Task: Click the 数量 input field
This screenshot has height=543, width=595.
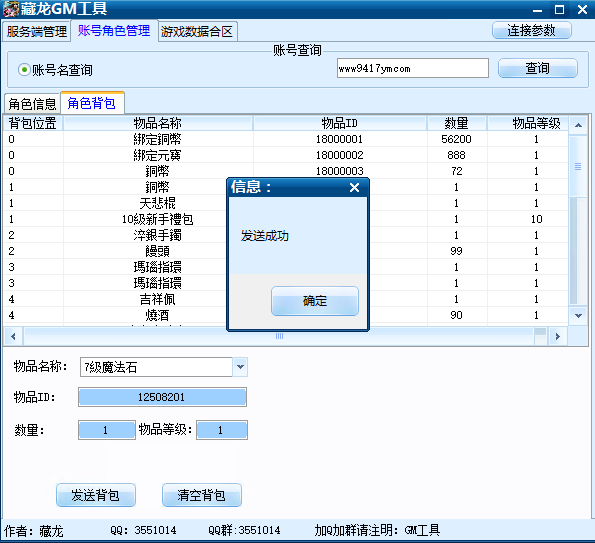Action: coord(107,430)
